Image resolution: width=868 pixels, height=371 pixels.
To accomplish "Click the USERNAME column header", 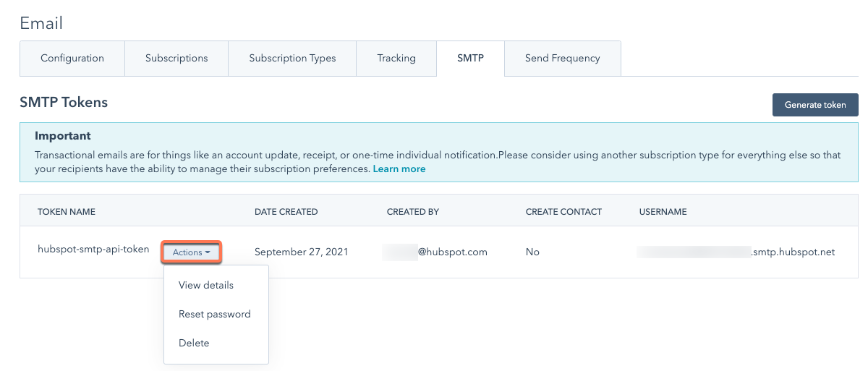I will pos(663,212).
